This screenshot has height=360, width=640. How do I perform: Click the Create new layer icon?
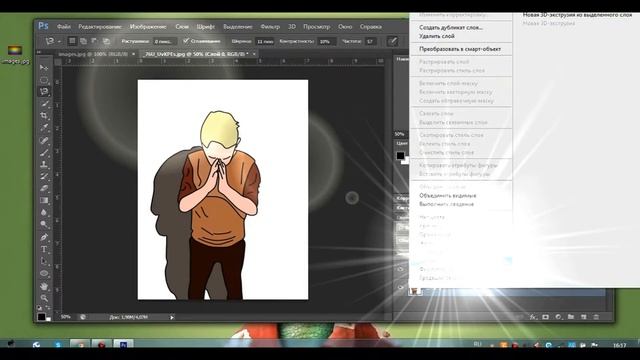[583, 317]
